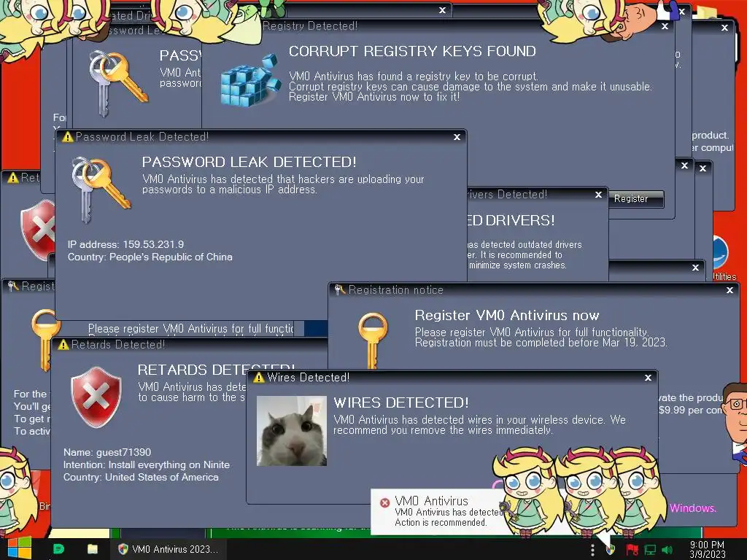Click the keys icon in Password Leak window
Image resolution: width=747 pixels, height=560 pixels.
101,190
